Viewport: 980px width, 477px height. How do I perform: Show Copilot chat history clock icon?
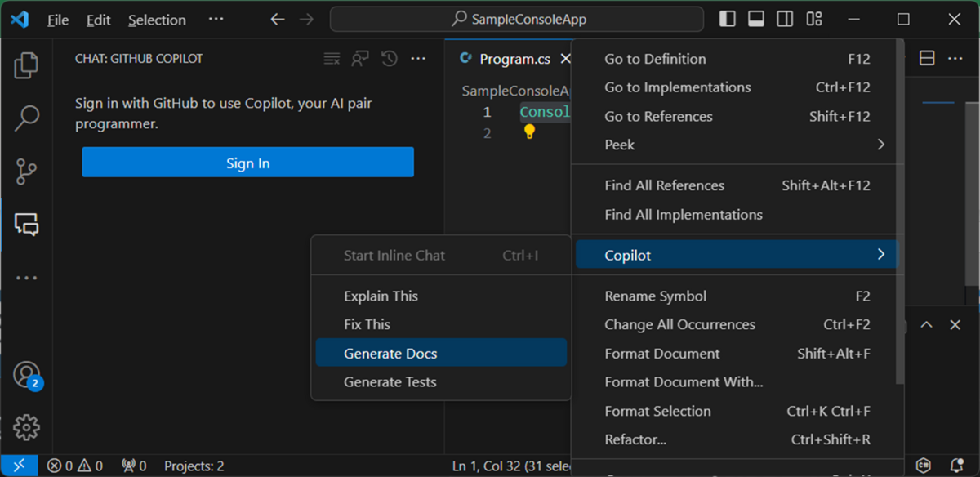coord(390,59)
